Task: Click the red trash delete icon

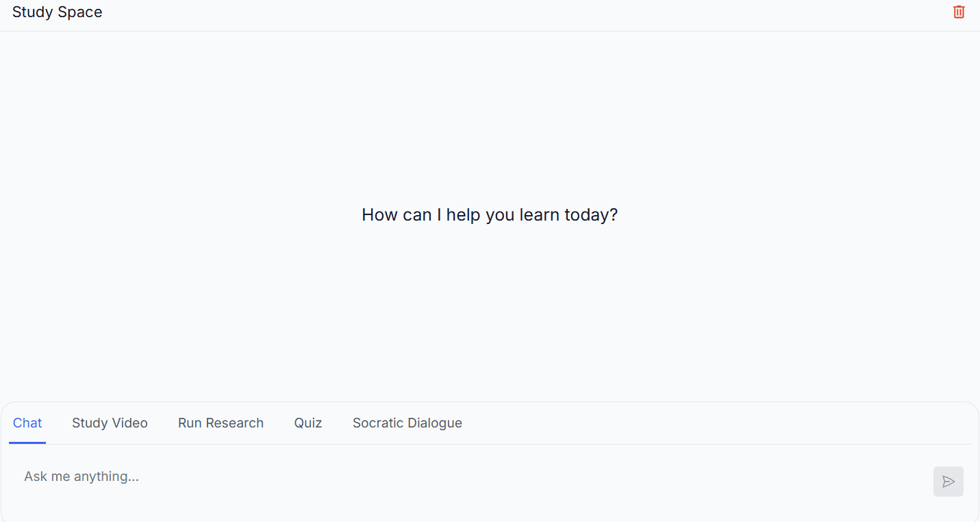Action: coord(959,12)
